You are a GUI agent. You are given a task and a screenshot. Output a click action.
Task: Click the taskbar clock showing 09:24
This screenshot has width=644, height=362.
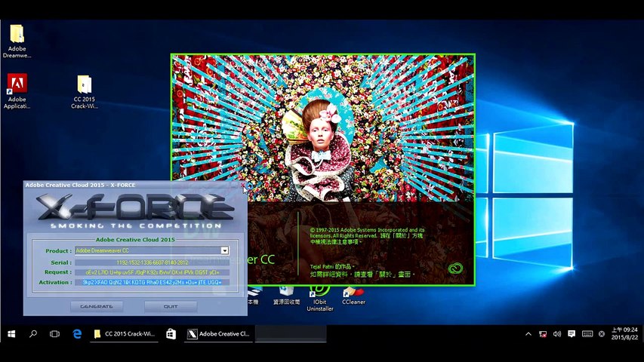tap(624, 333)
